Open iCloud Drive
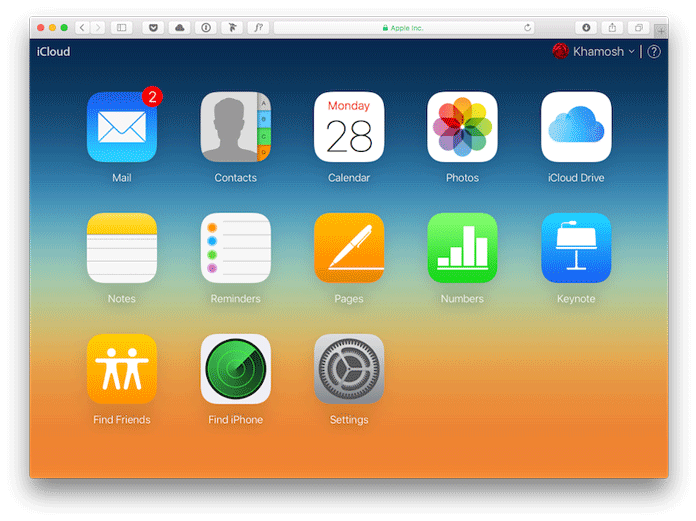 (x=576, y=127)
